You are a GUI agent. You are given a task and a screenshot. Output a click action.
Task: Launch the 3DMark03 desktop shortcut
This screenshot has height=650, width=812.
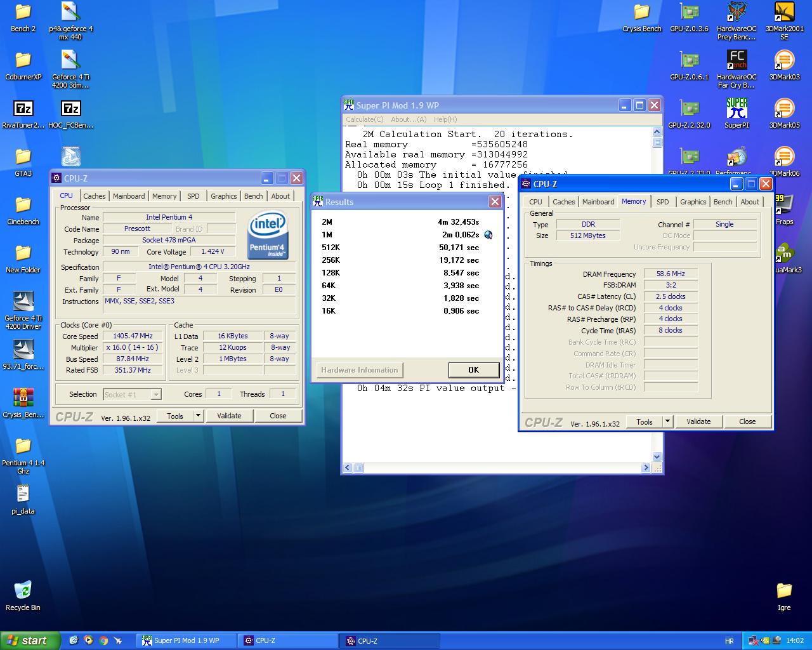[x=784, y=62]
